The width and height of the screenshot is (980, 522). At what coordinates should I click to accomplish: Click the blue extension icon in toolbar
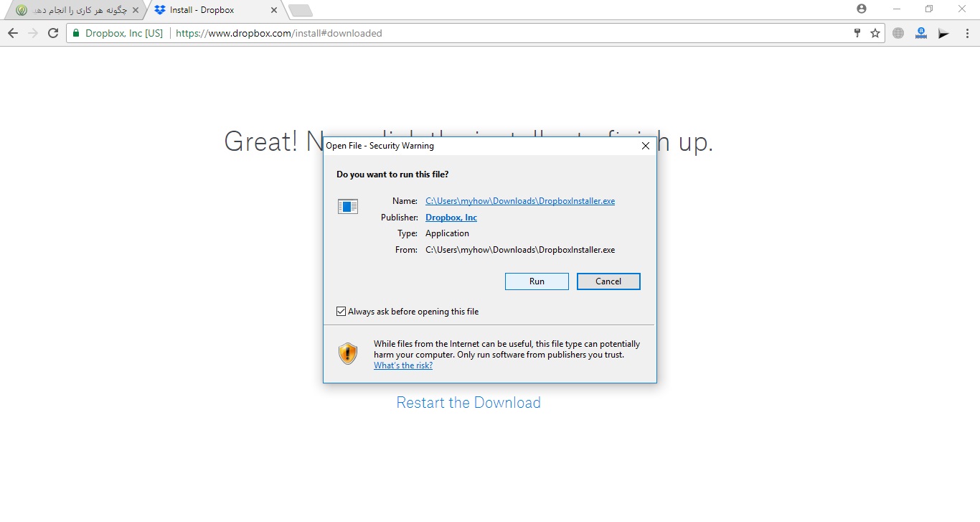click(921, 33)
